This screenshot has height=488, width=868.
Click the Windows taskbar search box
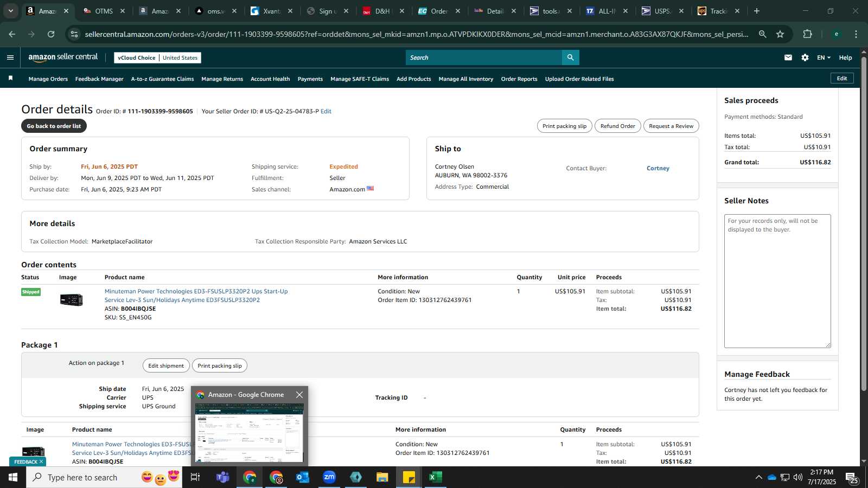click(x=104, y=477)
